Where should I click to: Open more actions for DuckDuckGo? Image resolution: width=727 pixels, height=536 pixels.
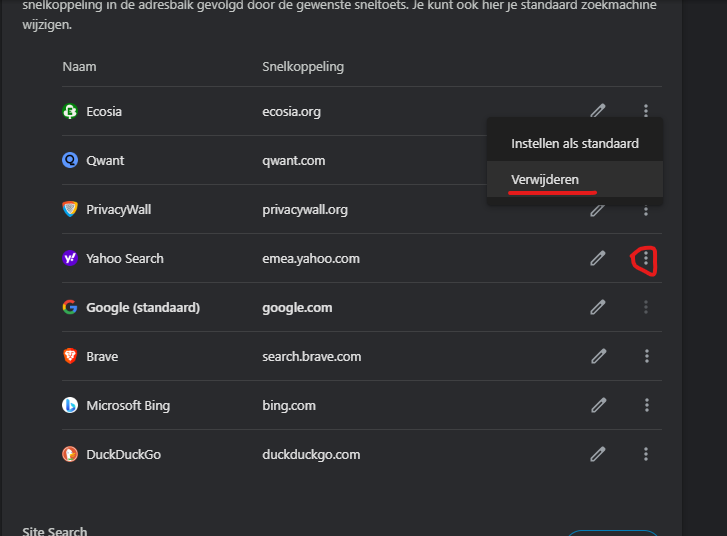(x=647, y=454)
